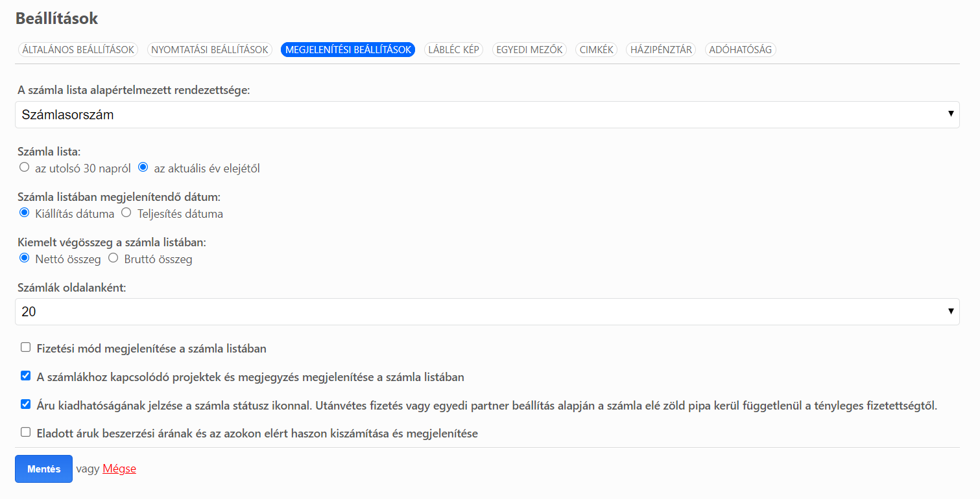Open the Adóhatóság tab
Image resolution: width=980 pixels, height=499 pixels.
point(740,50)
